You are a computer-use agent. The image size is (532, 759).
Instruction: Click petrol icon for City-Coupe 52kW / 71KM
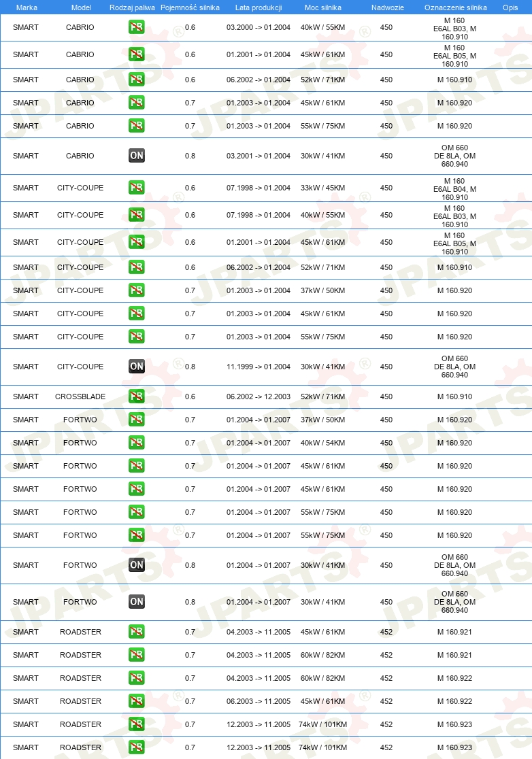click(137, 267)
